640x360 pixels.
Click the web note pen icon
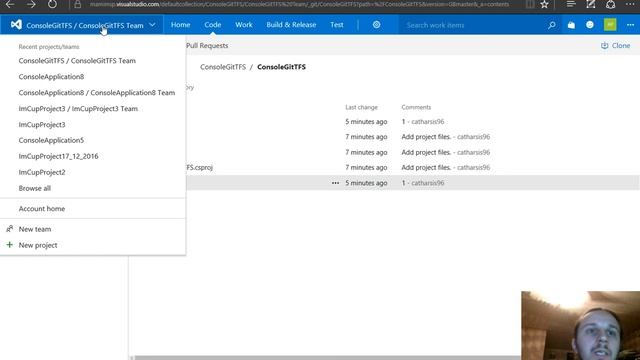[x=591, y=4]
